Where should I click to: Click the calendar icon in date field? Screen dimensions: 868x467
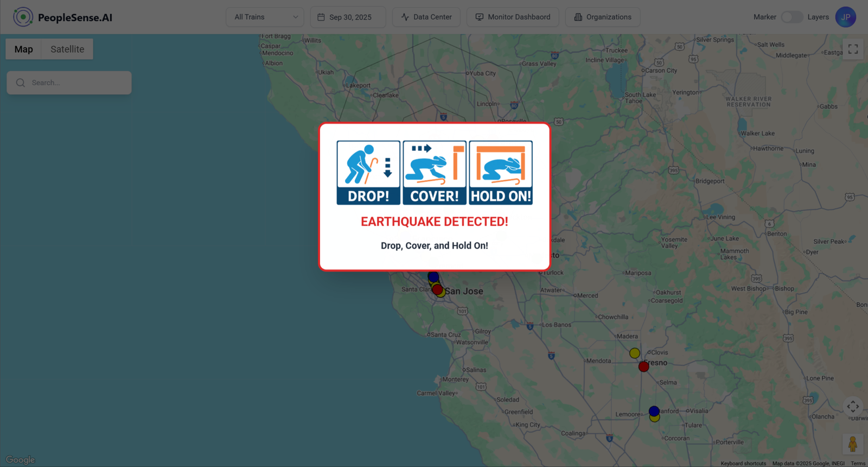tap(321, 17)
